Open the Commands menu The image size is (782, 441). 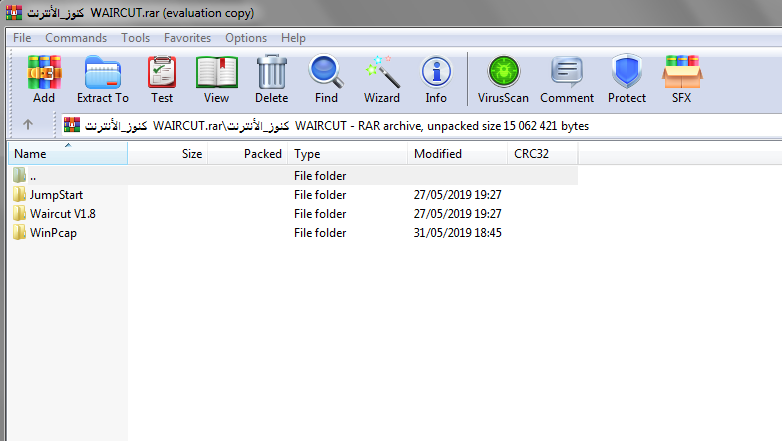[x=76, y=38]
